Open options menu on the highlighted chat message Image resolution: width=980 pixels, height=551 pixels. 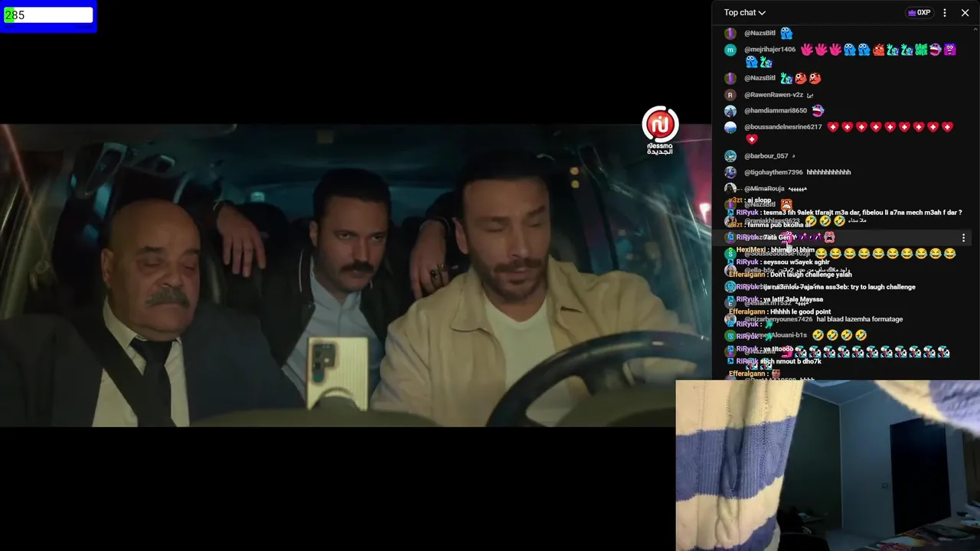[964, 238]
